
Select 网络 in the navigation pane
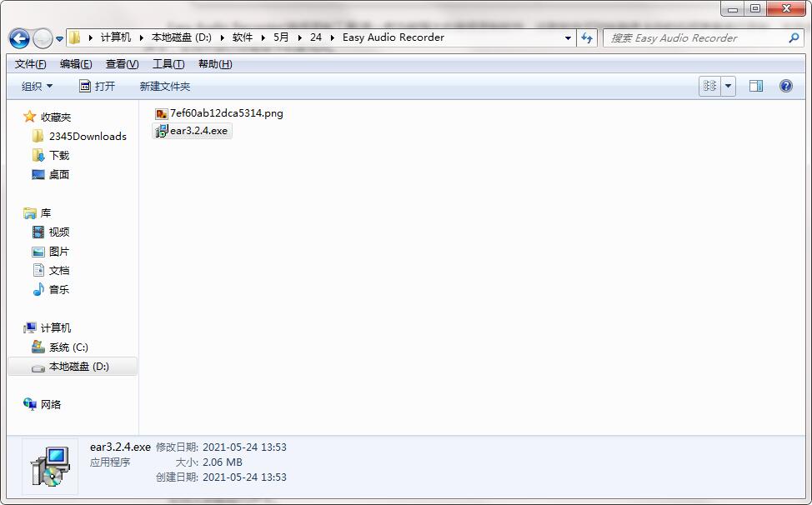(43, 404)
